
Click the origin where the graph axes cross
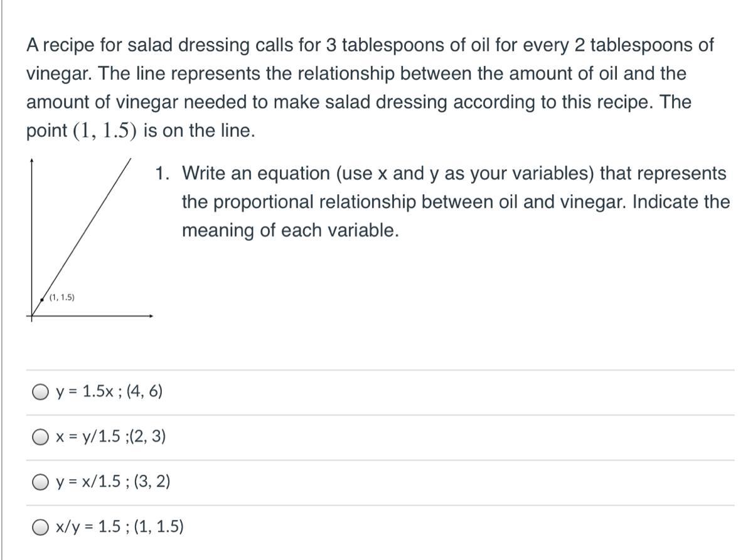[x=31, y=316]
